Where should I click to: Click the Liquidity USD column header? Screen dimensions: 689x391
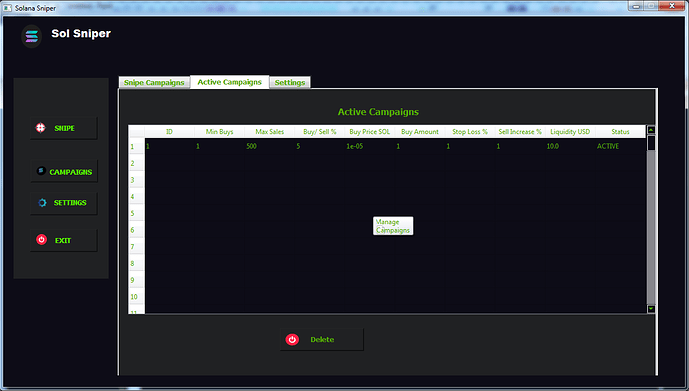(570, 131)
